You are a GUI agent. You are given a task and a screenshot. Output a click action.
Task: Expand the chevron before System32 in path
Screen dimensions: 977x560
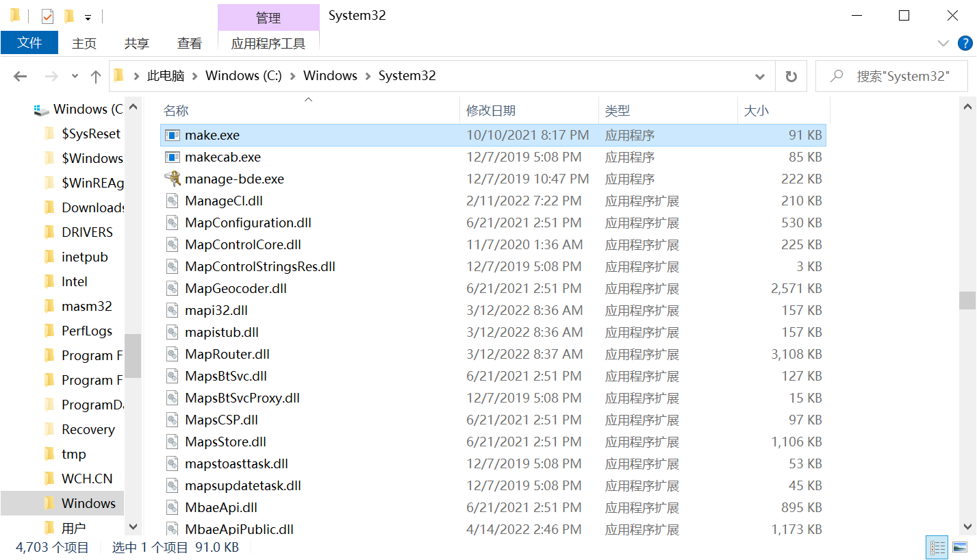(x=368, y=76)
